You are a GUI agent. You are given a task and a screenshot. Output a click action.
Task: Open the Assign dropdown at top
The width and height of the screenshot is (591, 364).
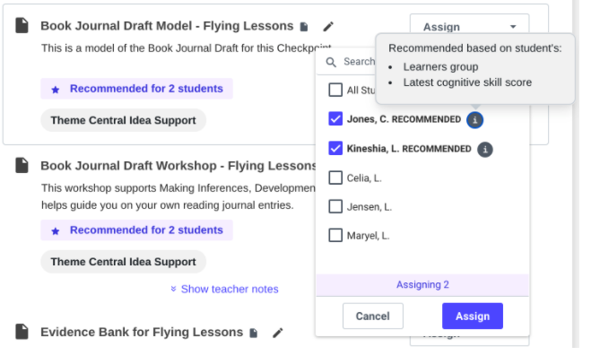point(468,27)
